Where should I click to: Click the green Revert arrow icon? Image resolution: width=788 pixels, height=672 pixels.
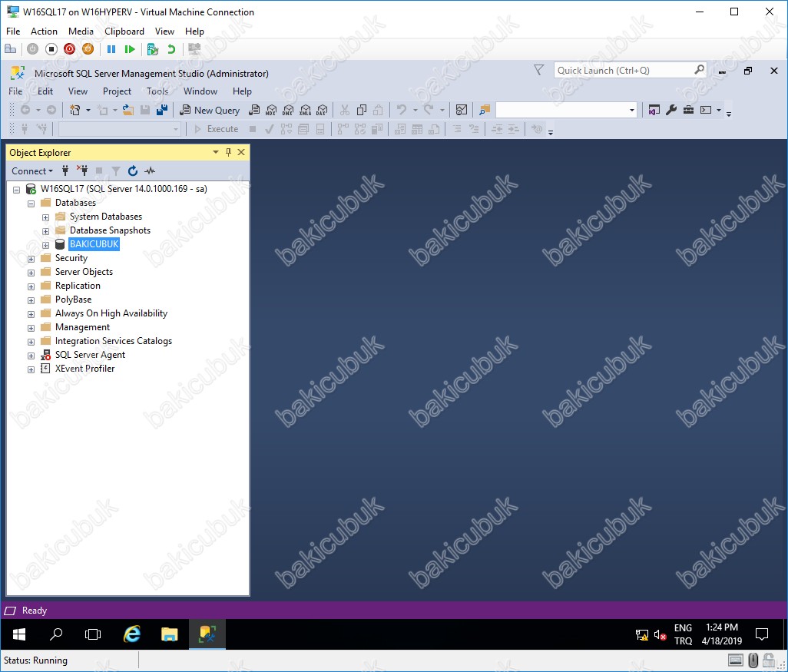tap(171, 49)
